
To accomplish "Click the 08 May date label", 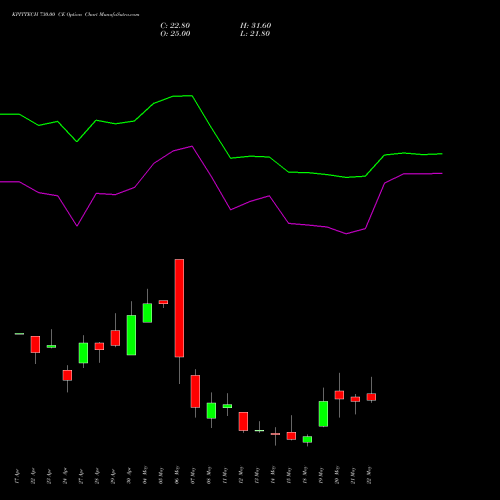I will tap(209, 475).
